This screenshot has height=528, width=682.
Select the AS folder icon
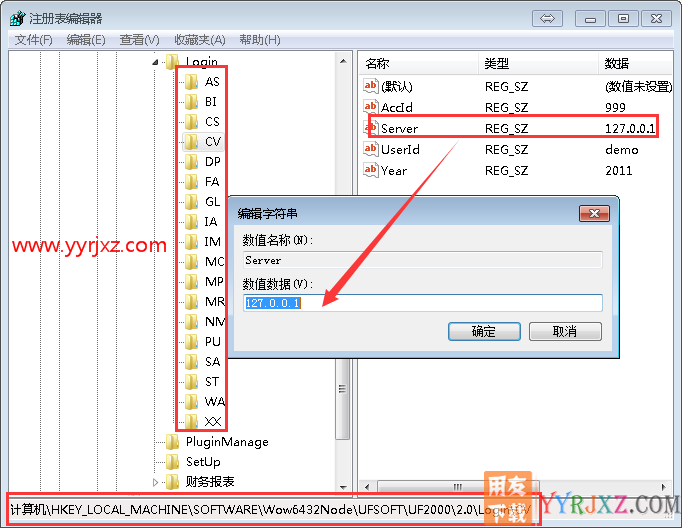click(191, 81)
